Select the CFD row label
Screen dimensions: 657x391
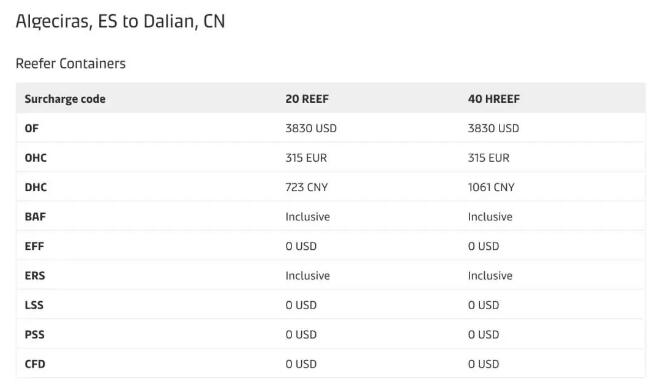[x=35, y=364]
